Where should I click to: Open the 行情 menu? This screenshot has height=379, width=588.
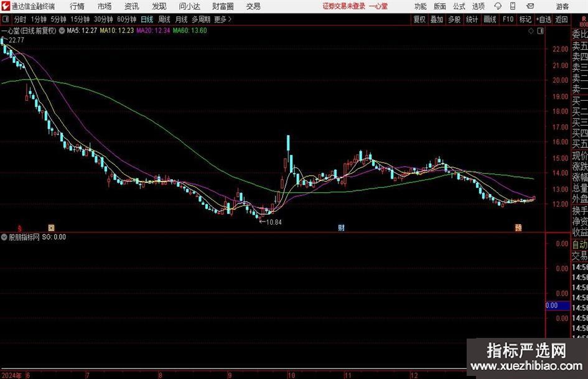[x=77, y=6]
